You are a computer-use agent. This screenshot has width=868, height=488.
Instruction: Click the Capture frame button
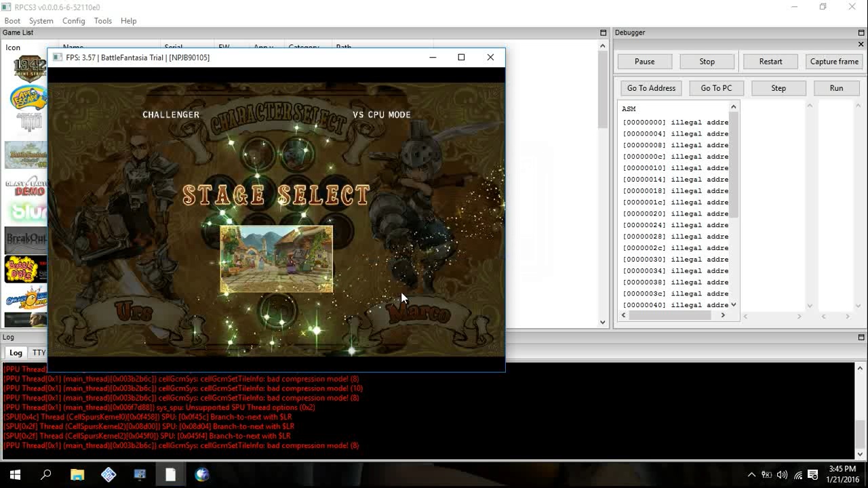coord(834,62)
